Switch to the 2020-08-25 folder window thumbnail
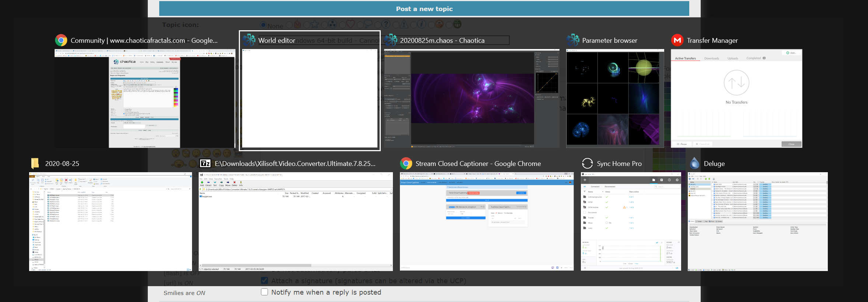This screenshot has height=302, width=868. click(x=111, y=222)
